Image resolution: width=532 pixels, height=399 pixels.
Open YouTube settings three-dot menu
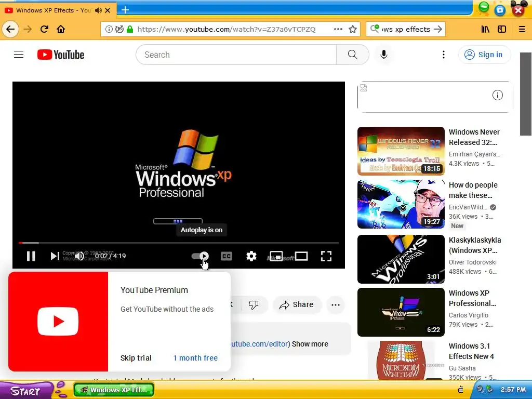coord(444,55)
